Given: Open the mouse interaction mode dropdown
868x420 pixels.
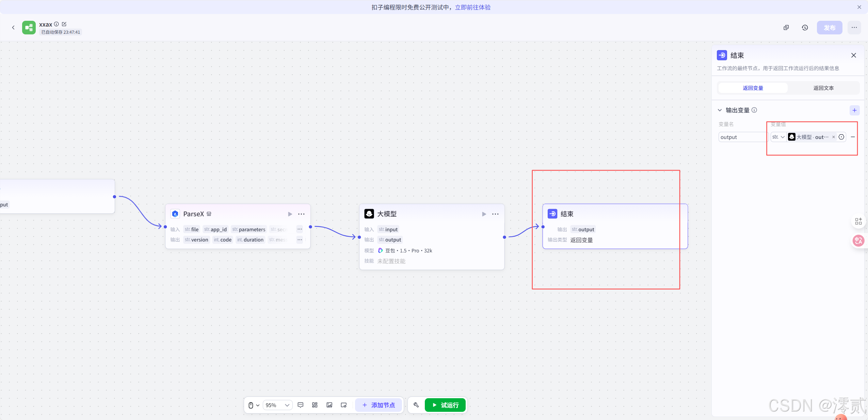Looking at the screenshot, I should pos(254,405).
